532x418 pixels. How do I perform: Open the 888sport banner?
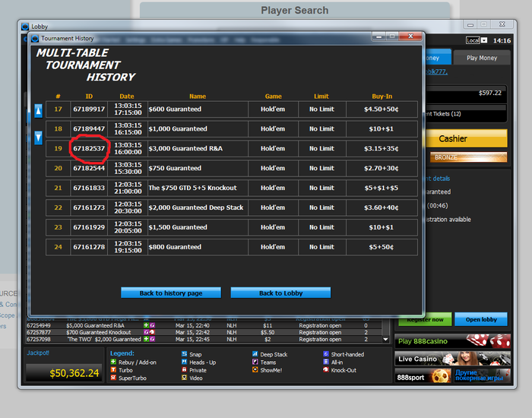coord(423,376)
